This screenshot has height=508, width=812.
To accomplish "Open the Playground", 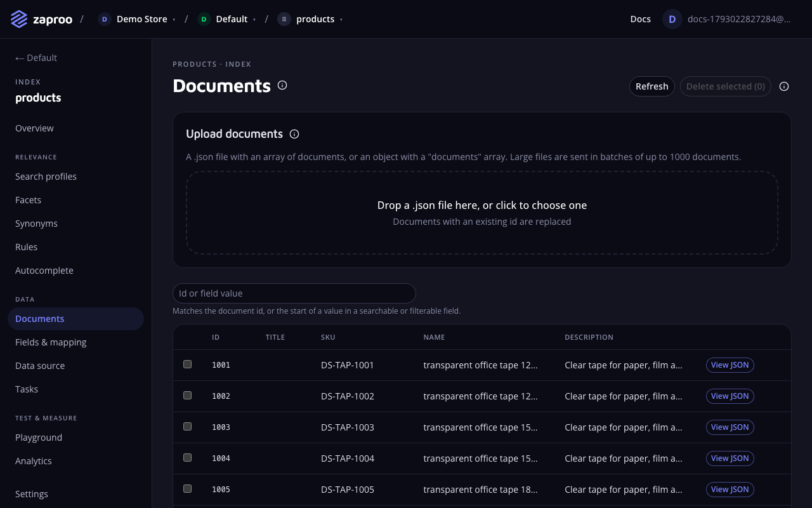I will [75, 438].
